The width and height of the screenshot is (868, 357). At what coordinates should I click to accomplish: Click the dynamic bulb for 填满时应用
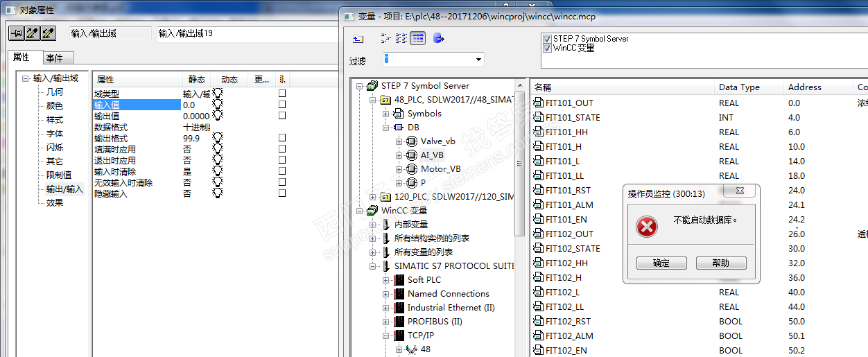pos(218,149)
